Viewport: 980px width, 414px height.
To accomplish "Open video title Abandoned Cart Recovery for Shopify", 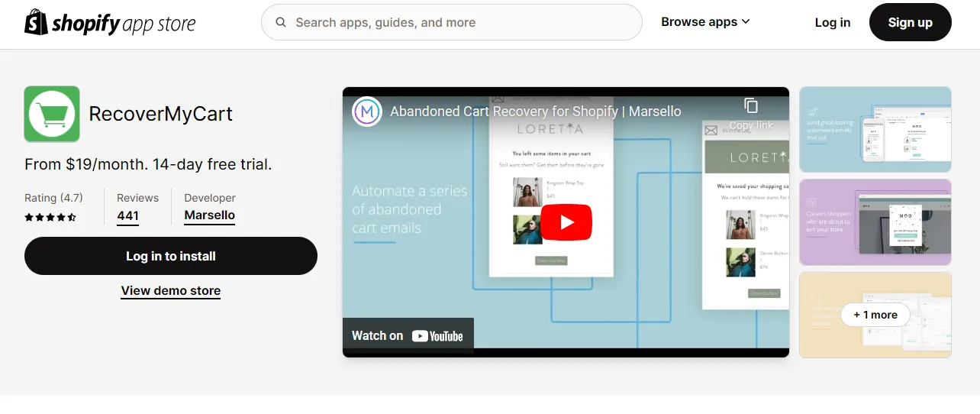I will [536, 112].
